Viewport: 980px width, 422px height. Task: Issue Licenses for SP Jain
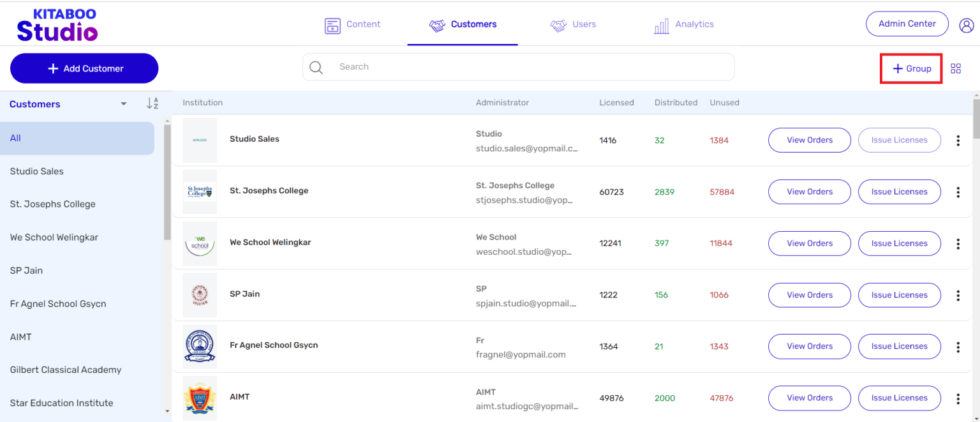pos(900,296)
